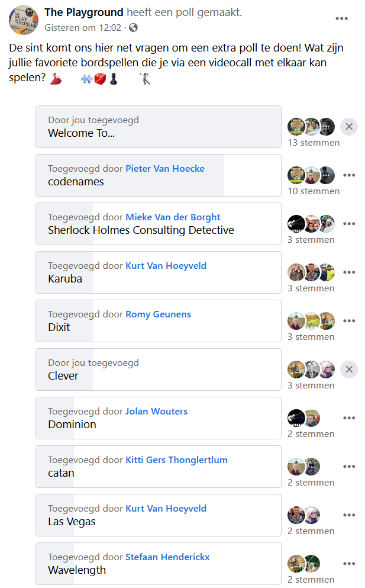Remove the Clever option with X
365x588 pixels.
349,369
